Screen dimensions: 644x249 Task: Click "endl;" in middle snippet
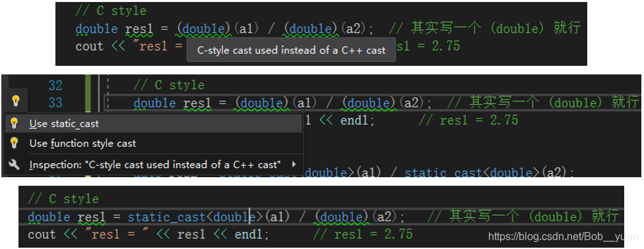[358, 121]
